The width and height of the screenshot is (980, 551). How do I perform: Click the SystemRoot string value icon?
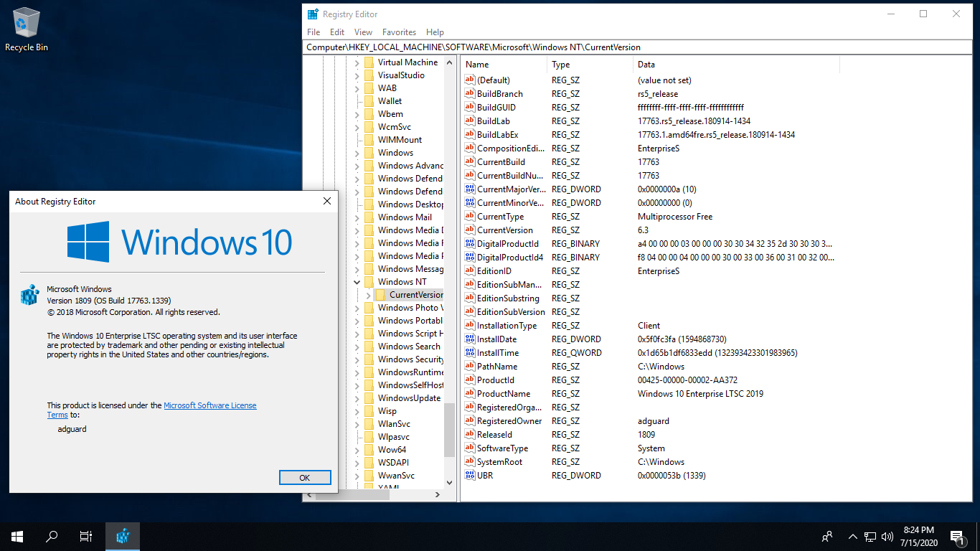[470, 462]
